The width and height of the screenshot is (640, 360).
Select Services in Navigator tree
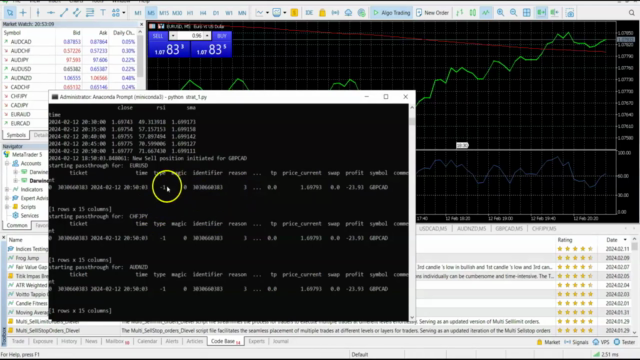[x=29, y=216]
